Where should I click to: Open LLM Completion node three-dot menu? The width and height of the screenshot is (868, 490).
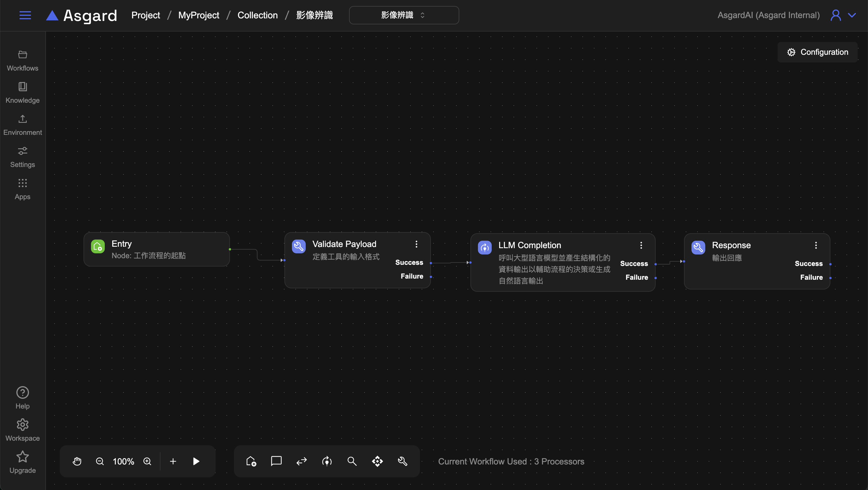point(641,245)
